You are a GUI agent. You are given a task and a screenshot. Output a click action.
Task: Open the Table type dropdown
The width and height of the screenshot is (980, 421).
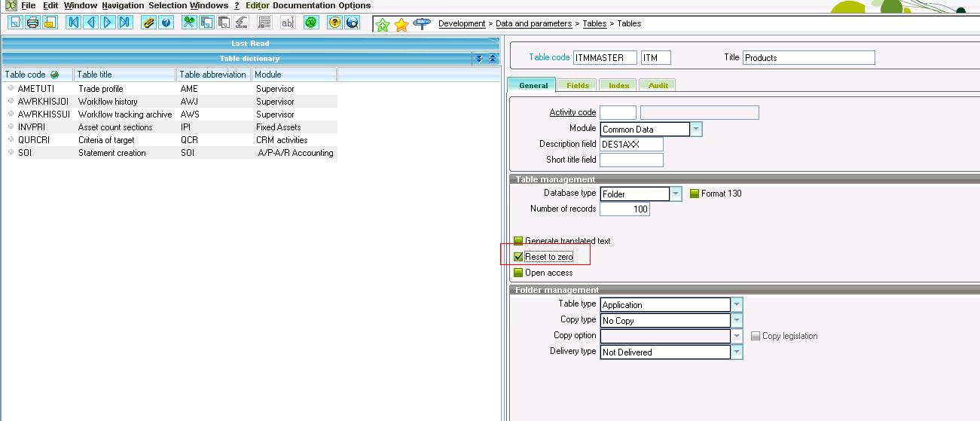coord(737,305)
